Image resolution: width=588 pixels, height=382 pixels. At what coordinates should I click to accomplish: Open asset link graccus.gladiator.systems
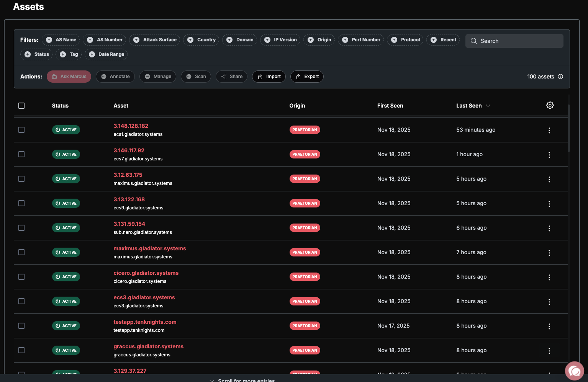click(x=148, y=346)
